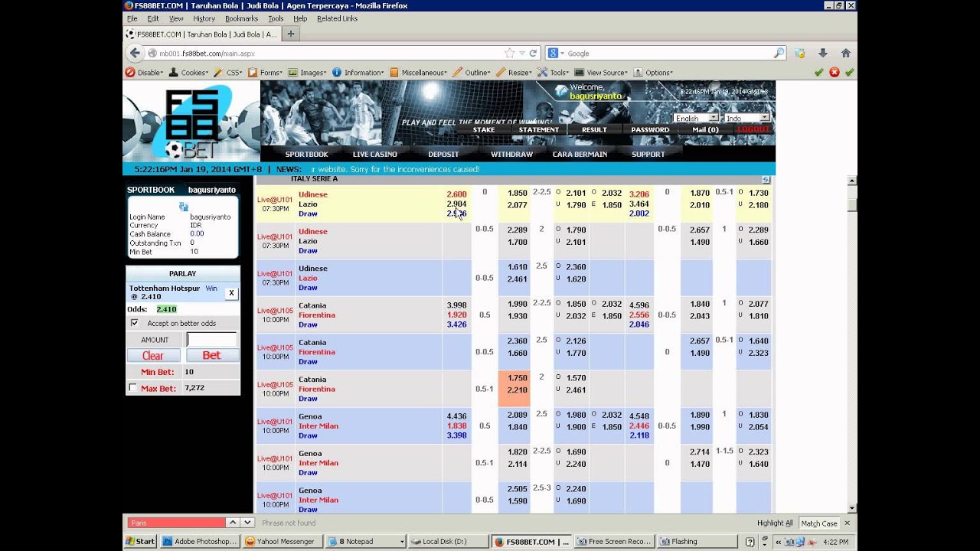The width and height of the screenshot is (980, 551).
Task: Find next match using down arrow
Action: pyautogui.click(x=247, y=523)
